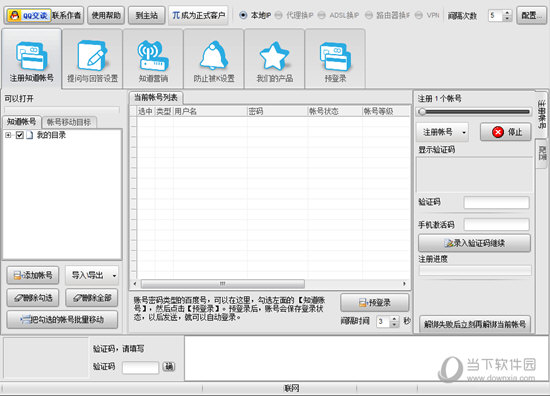Click the 帐号等级 column header

(x=386, y=112)
